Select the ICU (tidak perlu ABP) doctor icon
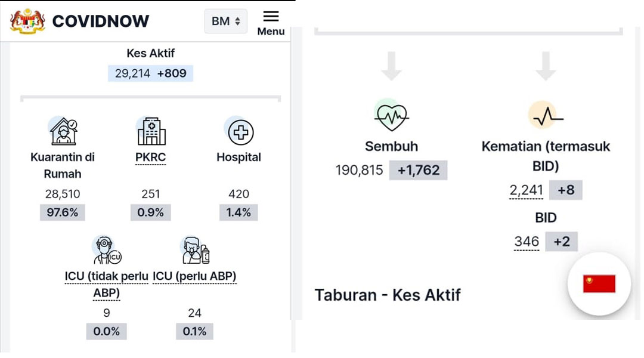This screenshot has width=644, height=358. (107, 250)
